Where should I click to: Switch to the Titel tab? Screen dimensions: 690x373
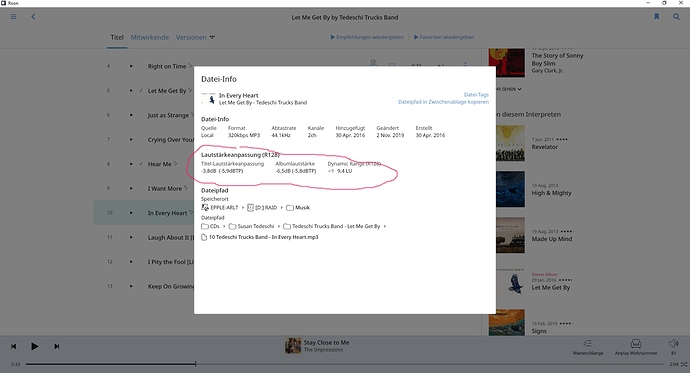(x=117, y=37)
